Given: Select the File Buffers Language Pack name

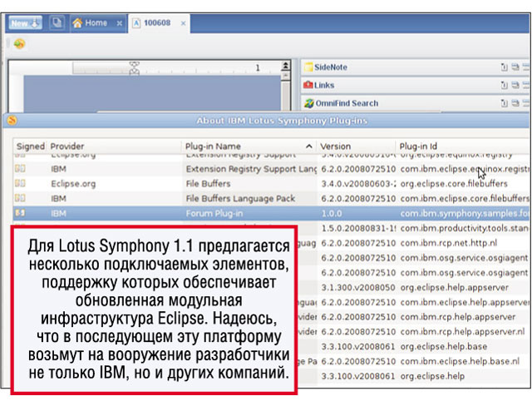Looking at the screenshot, I should point(240,198).
